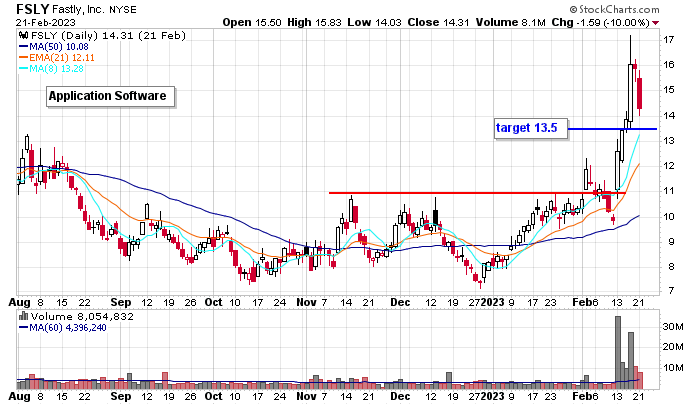Click the 'target 13.5' annotation label
Screen dimensions: 700x405
(531, 129)
